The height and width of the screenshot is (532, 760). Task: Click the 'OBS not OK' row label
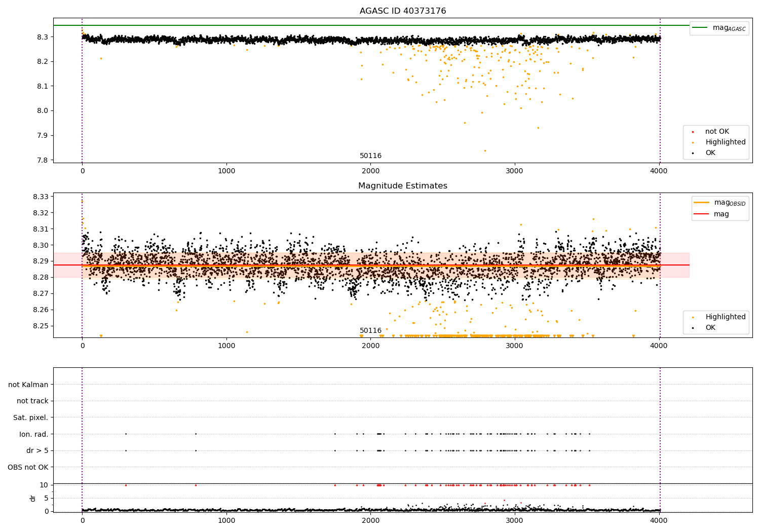click(28, 467)
